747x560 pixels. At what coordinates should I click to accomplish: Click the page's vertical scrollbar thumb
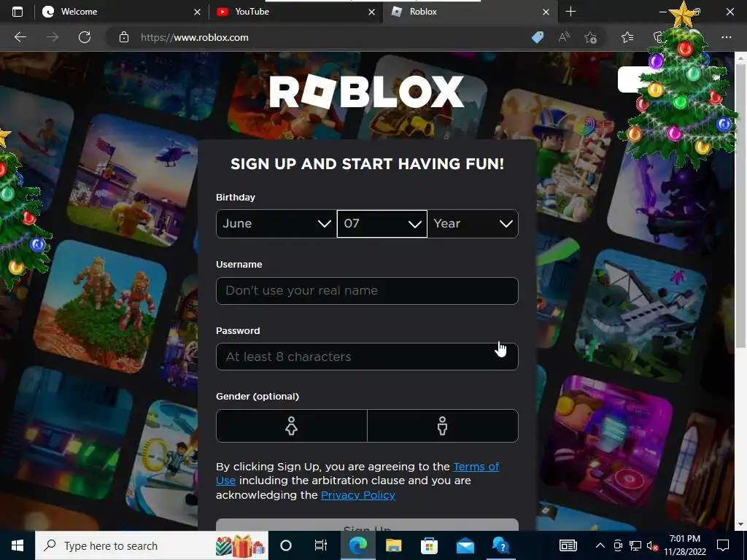coord(741,205)
